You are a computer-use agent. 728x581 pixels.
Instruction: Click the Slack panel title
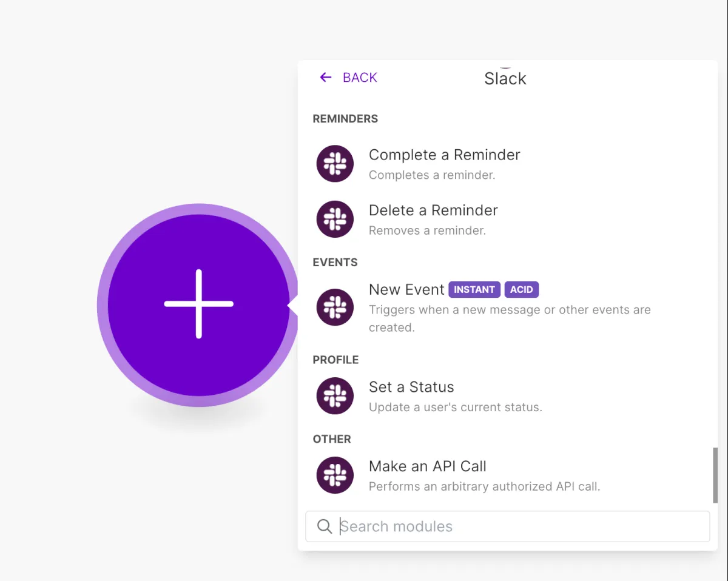pos(505,79)
